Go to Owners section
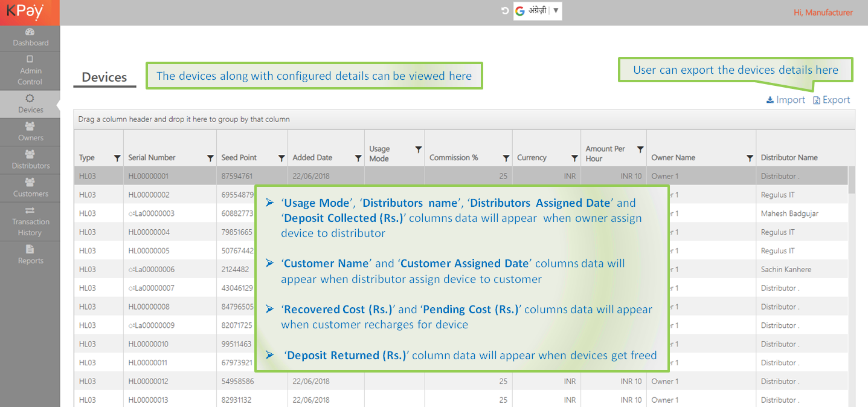 pos(30,132)
